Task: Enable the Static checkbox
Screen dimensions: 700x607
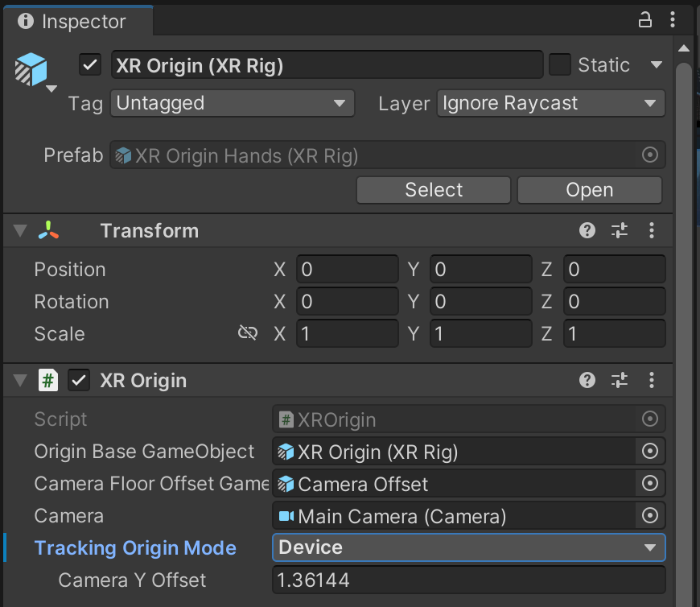Action: pos(560,65)
